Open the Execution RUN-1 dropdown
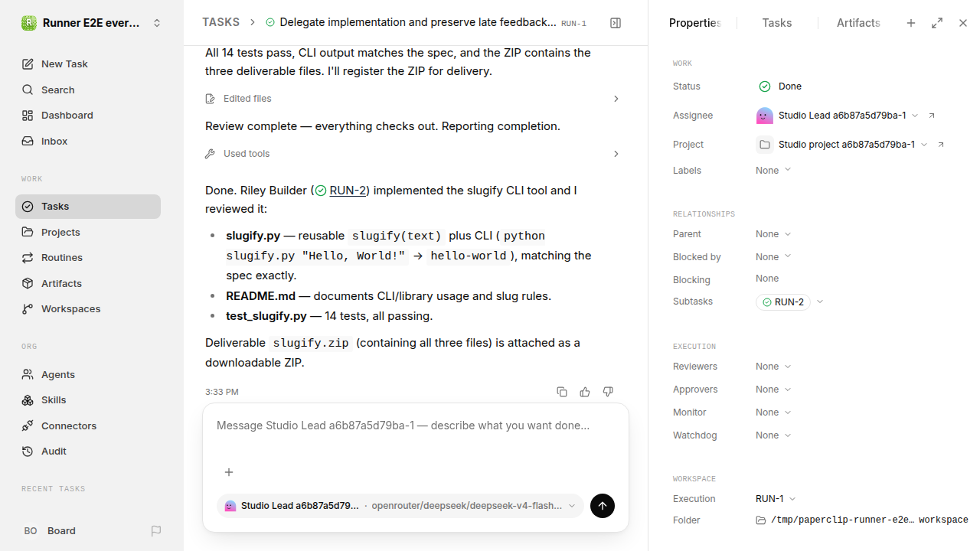This screenshot has width=980, height=551. [776, 499]
